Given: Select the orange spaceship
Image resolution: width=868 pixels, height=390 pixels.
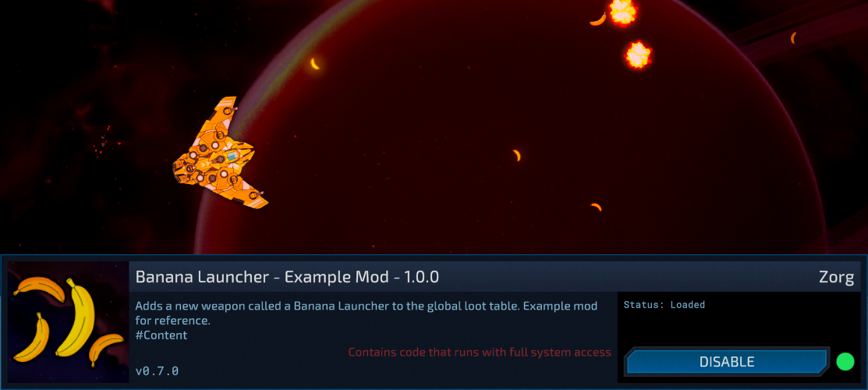Looking at the screenshot, I should (x=221, y=154).
